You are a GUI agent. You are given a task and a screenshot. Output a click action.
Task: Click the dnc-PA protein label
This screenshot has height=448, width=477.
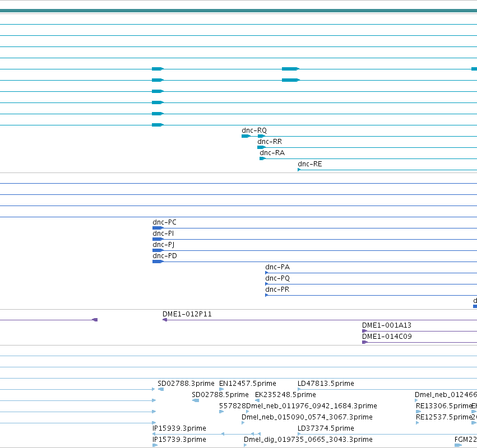point(277,267)
